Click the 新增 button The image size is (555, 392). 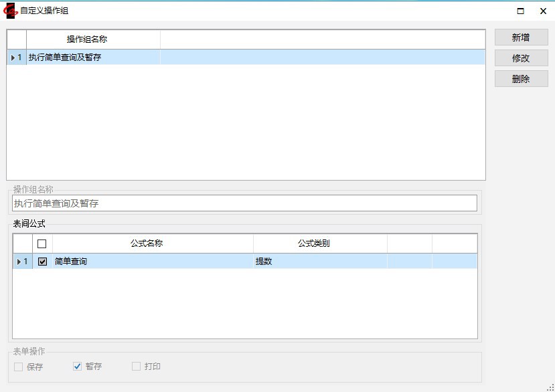point(521,37)
